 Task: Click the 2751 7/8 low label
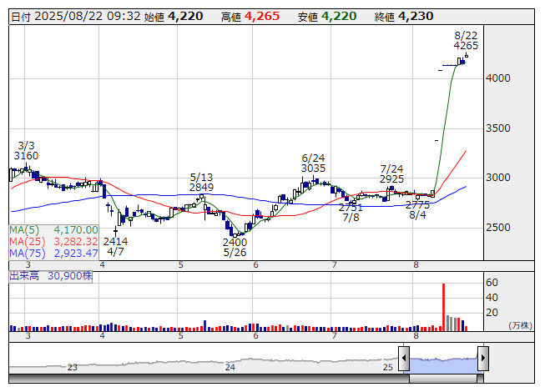pyautogui.click(x=351, y=213)
